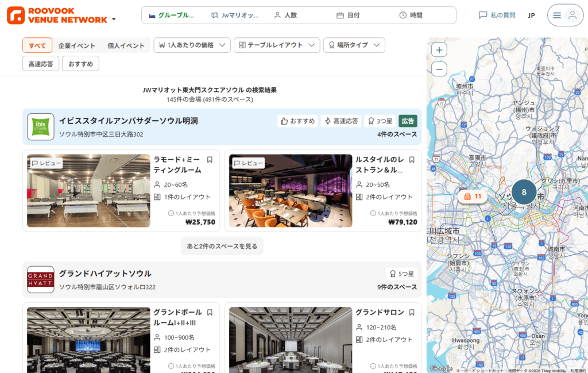The height and width of the screenshot is (373, 588).
Task: Select the すべて tab
Action: [x=37, y=45]
